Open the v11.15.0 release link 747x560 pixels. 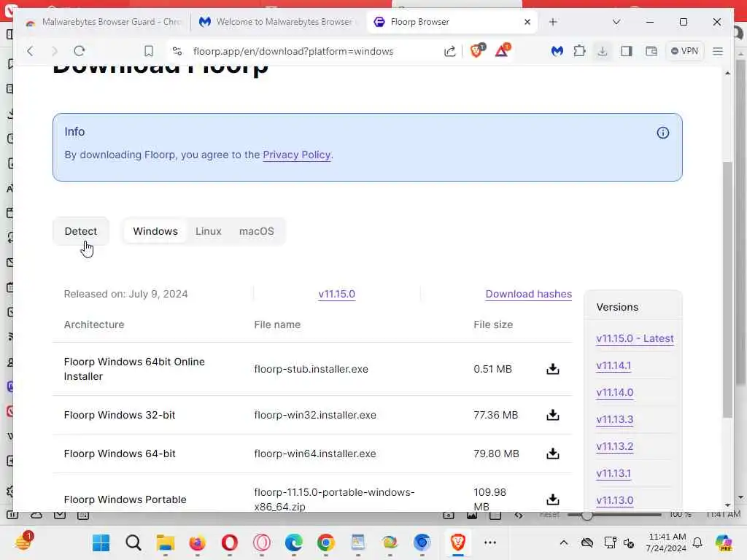336,295
